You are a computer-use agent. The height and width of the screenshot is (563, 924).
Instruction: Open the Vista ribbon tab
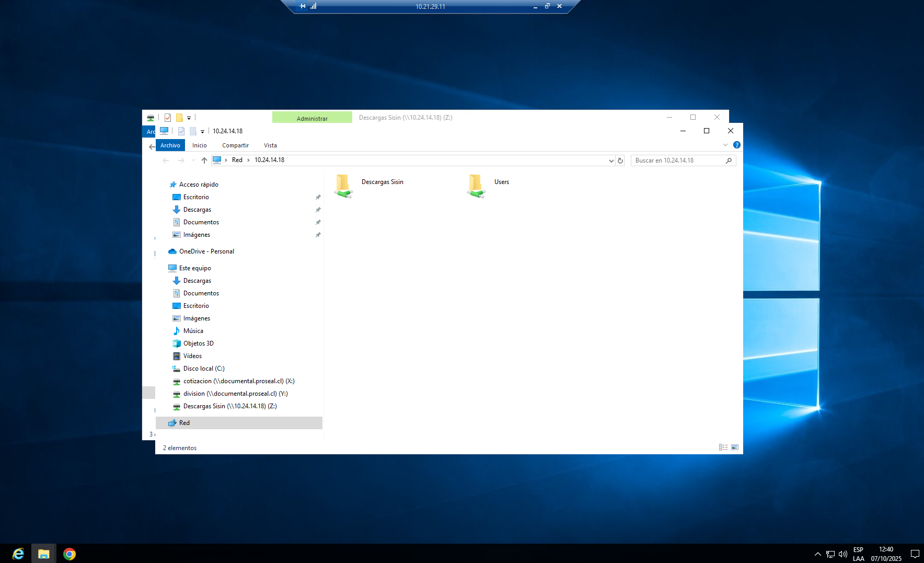[270, 145]
